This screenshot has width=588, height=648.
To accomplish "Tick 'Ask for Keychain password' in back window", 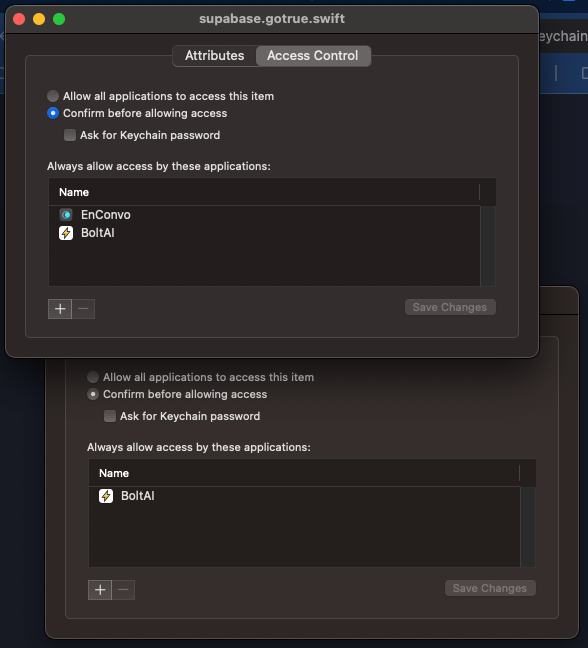I will coord(110,416).
